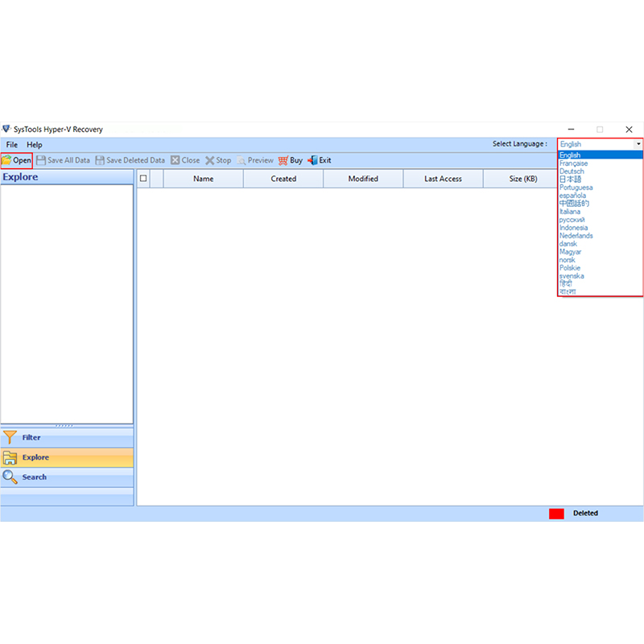Minimize the SysTools Hyper-V Recovery window
The height and width of the screenshot is (644, 644).
pos(571,130)
